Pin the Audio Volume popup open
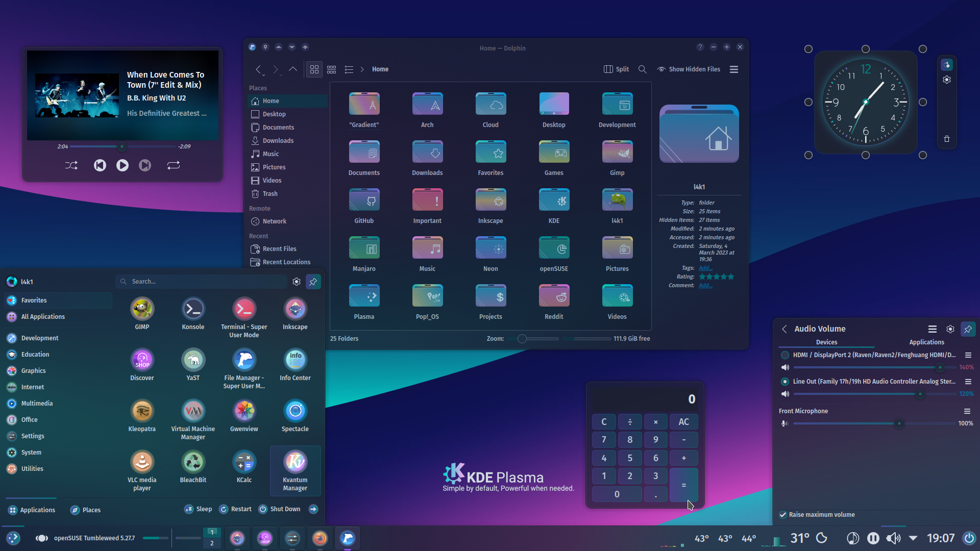This screenshot has height=551, width=980. (x=968, y=329)
